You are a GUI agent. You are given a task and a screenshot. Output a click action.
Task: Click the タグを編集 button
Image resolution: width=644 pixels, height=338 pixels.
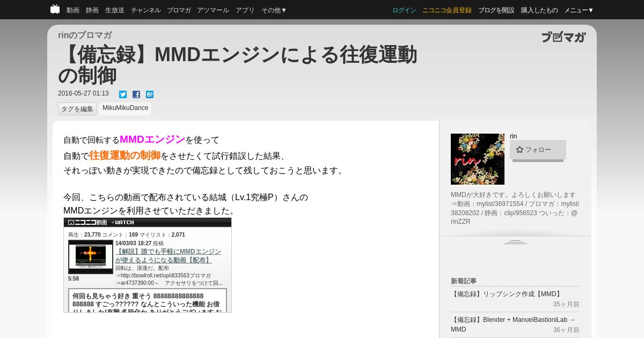[77, 109]
